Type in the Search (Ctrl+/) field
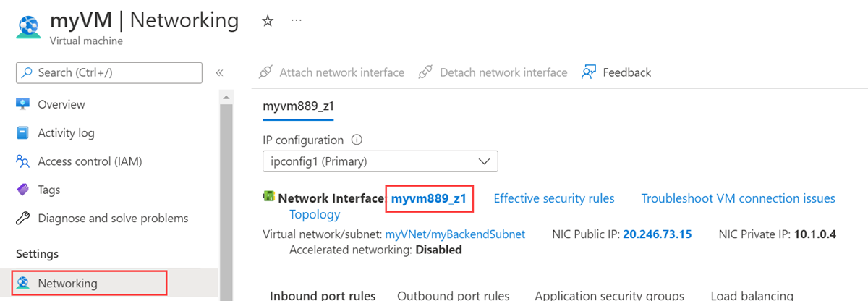The height and width of the screenshot is (301, 868). [x=116, y=72]
